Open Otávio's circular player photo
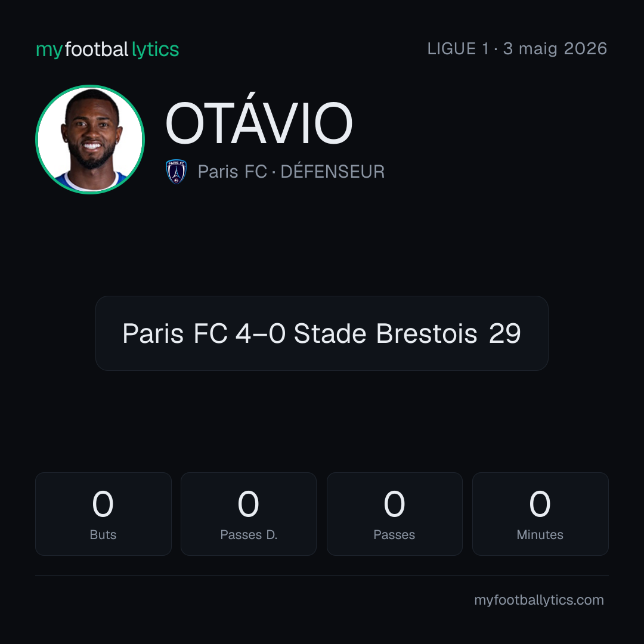This screenshot has height=644, width=644. 90,139
